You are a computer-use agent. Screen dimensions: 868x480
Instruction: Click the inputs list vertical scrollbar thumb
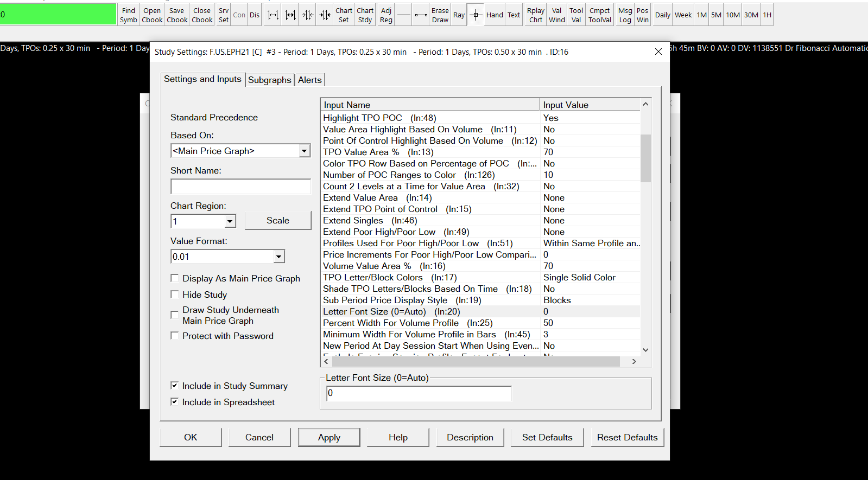(x=645, y=158)
